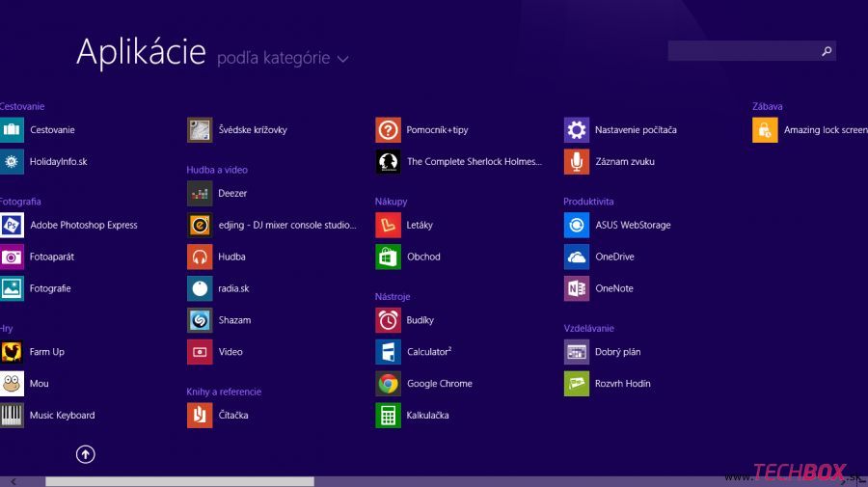
Task: Launch the Deezer app icon
Action: click(200, 194)
